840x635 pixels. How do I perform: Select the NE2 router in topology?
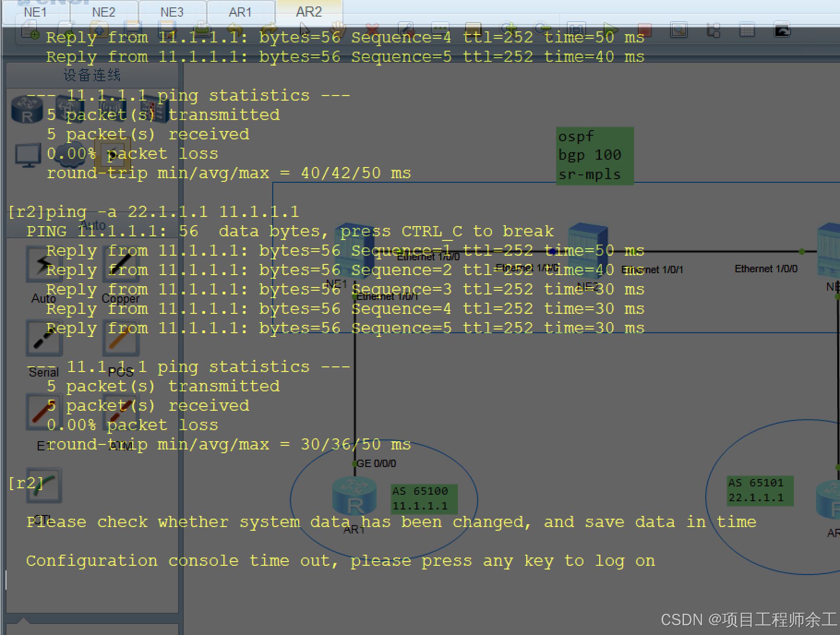pyautogui.click(x=587, y=252)
